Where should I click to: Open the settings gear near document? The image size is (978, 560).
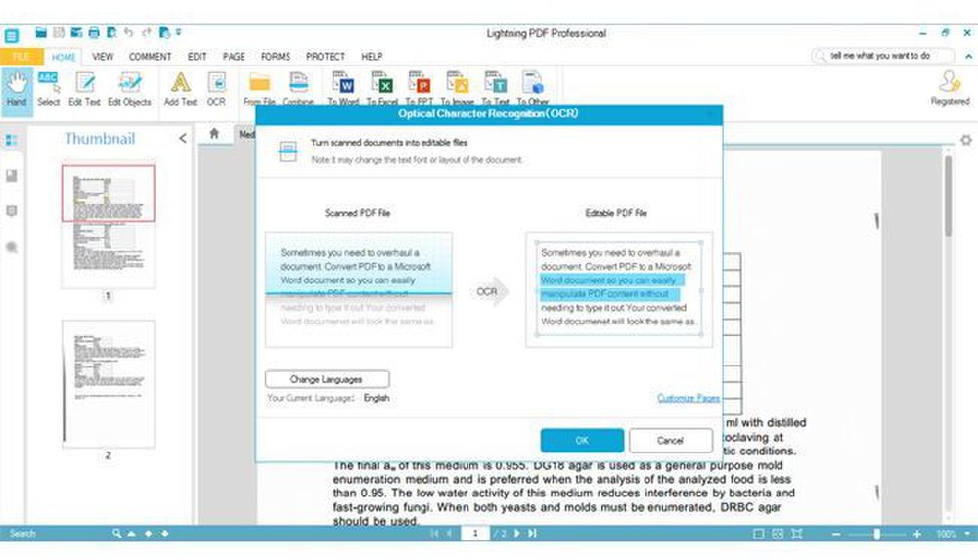coord(966,140)
